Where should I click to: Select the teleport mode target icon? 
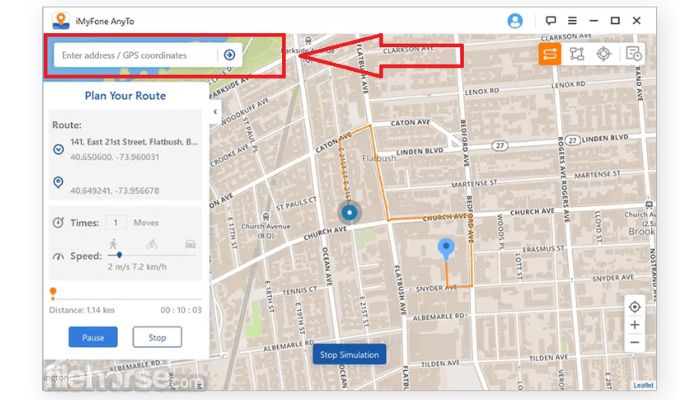click(604, 54)
